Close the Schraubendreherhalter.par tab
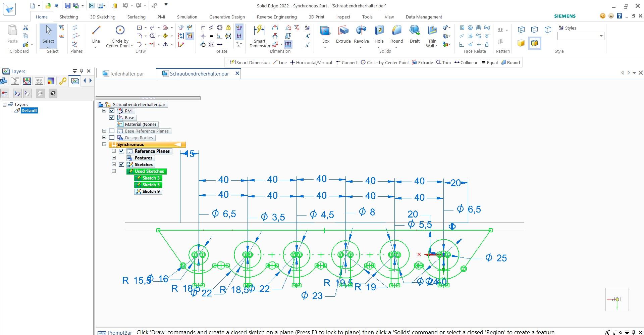This screenshot has height=335, width=644. (237, 73)
